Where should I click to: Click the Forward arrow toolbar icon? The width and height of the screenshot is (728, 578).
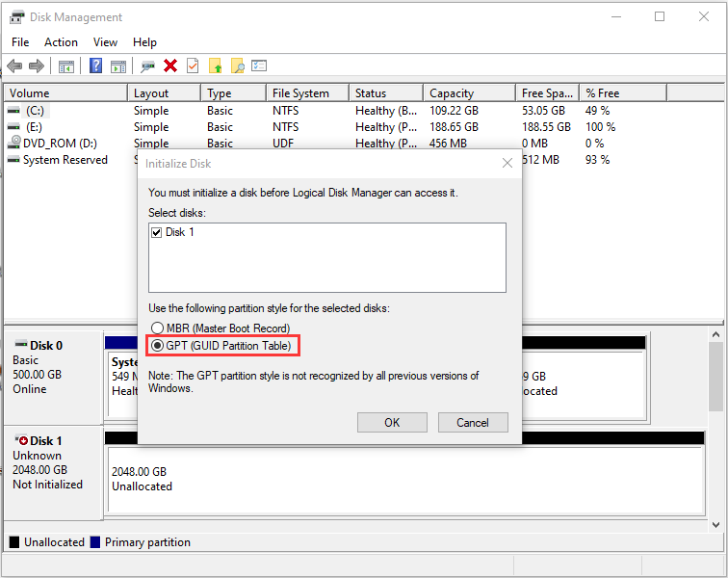click(x=37, y=66)
